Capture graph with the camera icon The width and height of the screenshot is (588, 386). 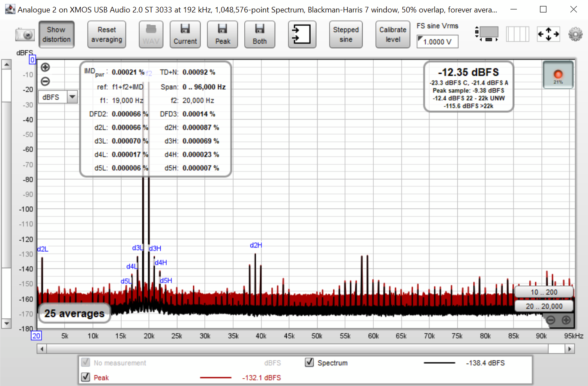[x=25, y=35]
